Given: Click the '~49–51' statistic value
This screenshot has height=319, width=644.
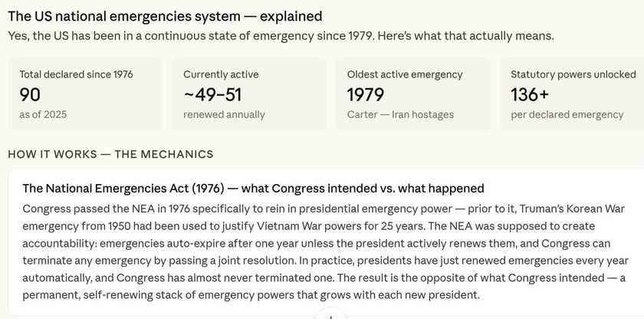Looking at the screenshot, I should coord(212,94).
